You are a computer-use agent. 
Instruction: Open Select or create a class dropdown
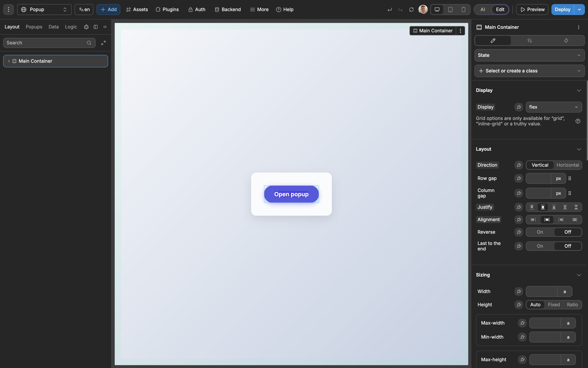tap(529, 71)
